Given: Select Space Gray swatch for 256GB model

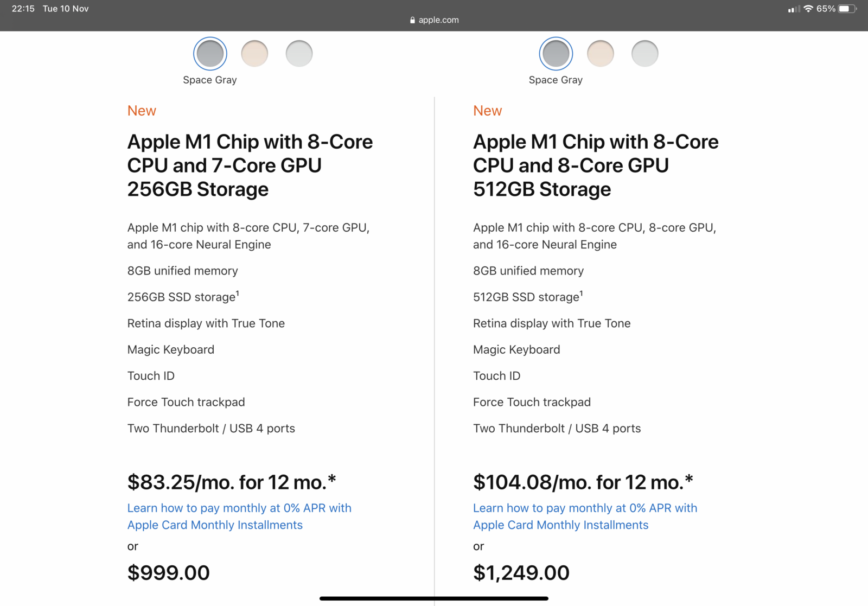Looking at the screenshot, I should (210, 54).
